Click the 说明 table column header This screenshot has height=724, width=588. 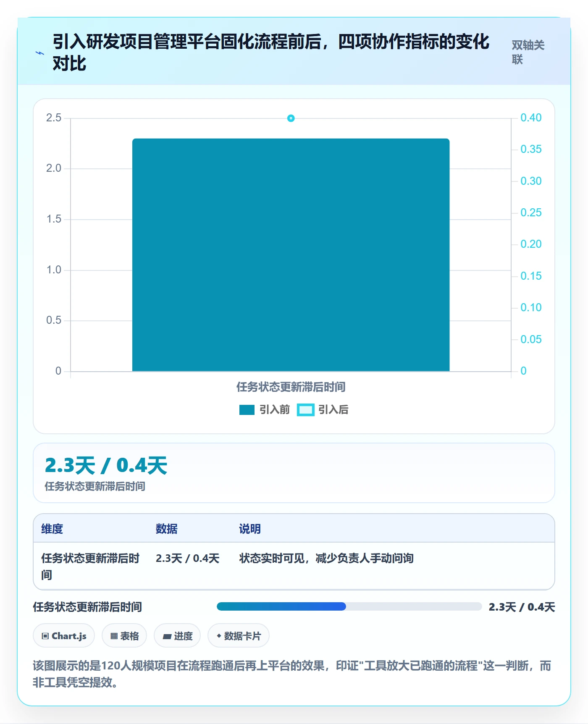click(x=250, y=529)
